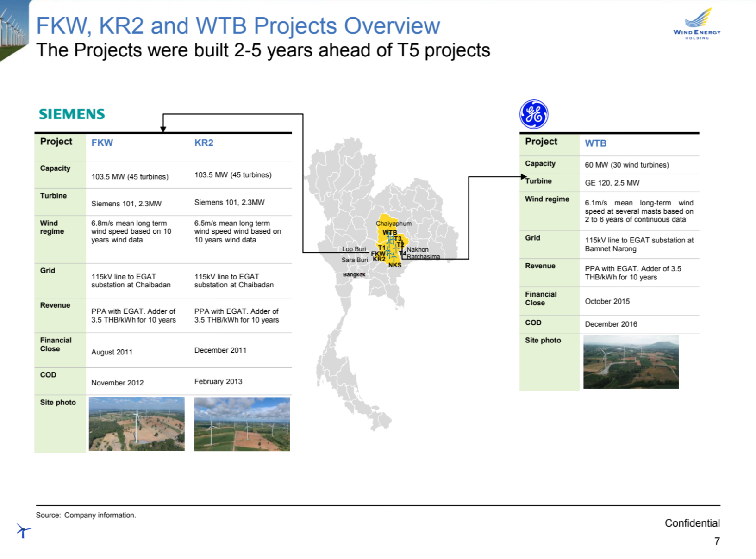
Task: Click the GE logo
Action: pyautogui.click(x=534, y=114)
